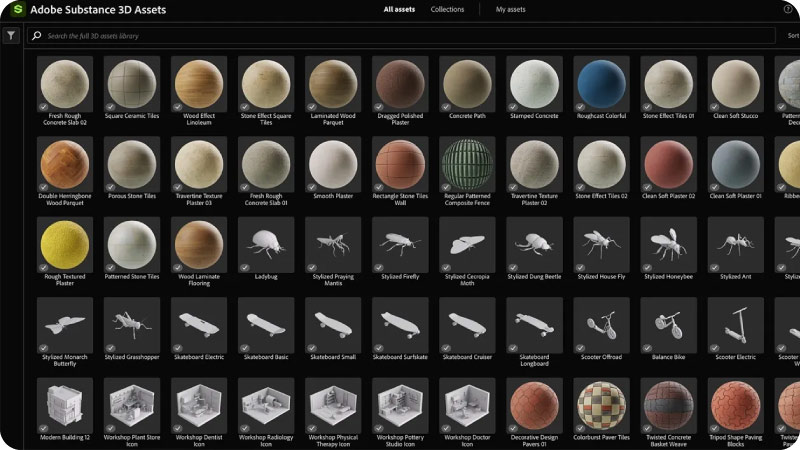Select the Workshop Plant Store Icon model
The image size is (800, 450).
tap(132, 406)
